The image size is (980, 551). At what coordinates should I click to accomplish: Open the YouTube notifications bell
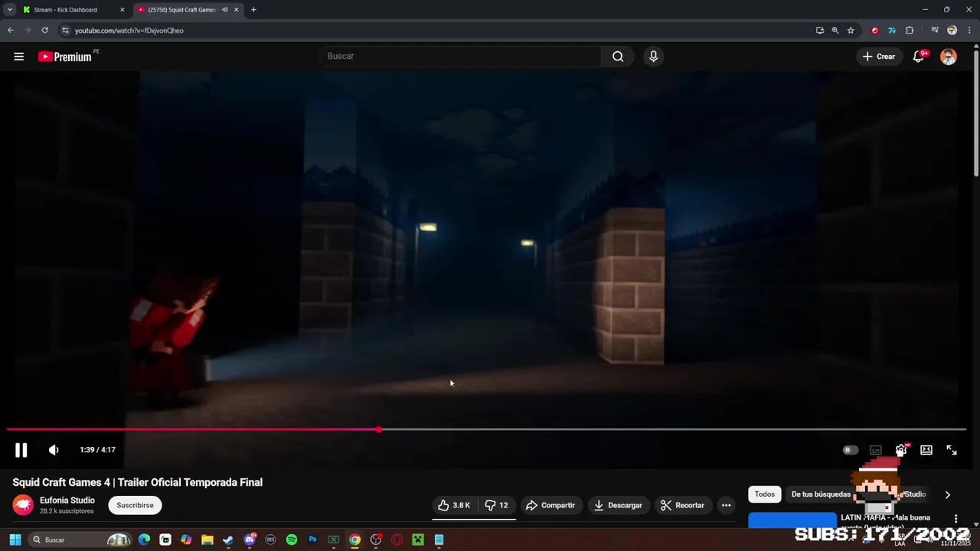(x=919, y=57)
